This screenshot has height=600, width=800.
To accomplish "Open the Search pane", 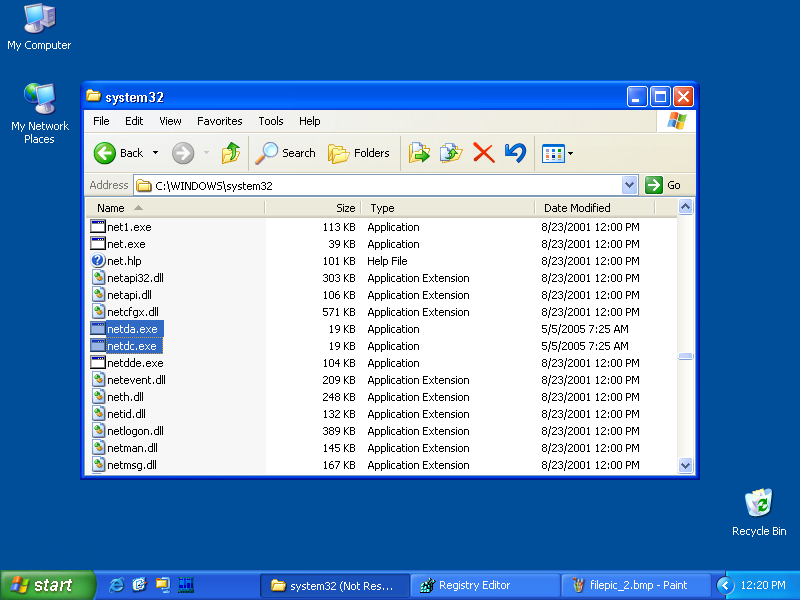I will tap(285, 153).
